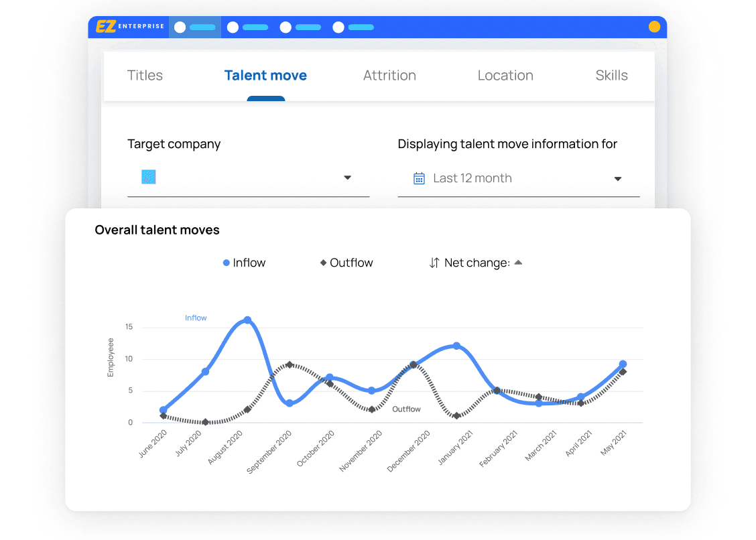Click the blue company logo swatch in Target company
This screenshot has height=540, width=756.
point(147,178)
